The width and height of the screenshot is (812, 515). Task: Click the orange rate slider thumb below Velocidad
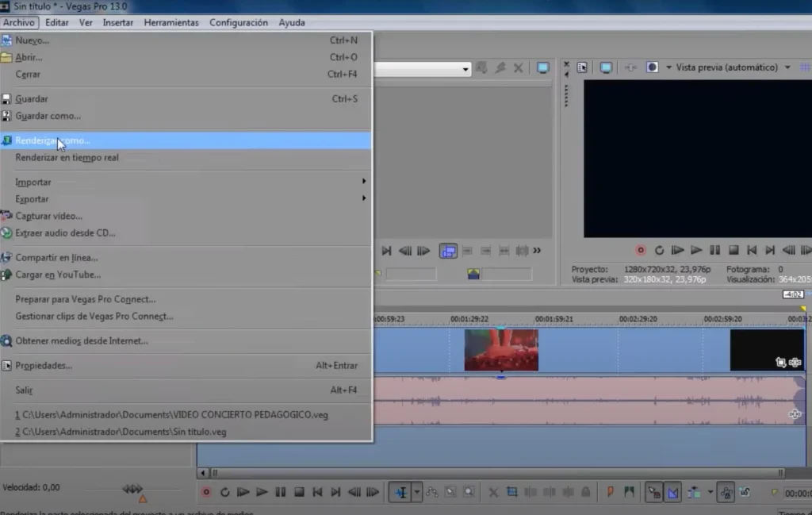click(x=143, y=499)
